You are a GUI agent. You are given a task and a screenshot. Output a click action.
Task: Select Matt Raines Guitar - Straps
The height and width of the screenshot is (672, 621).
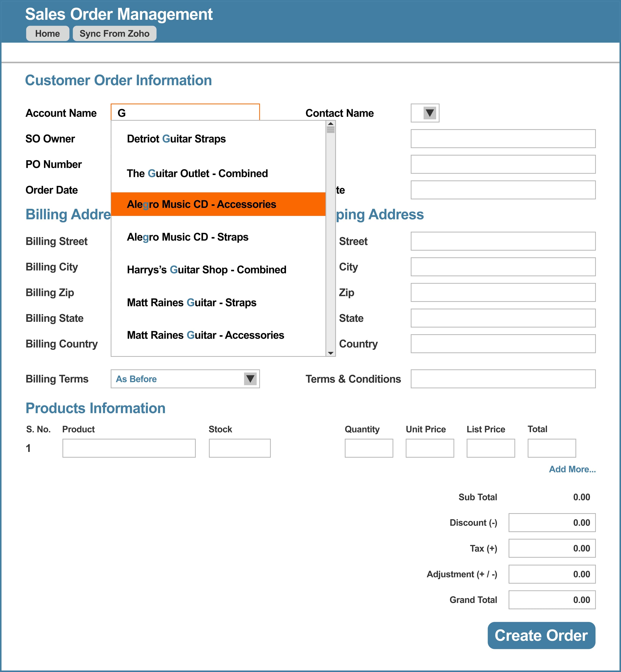point(192,302)
